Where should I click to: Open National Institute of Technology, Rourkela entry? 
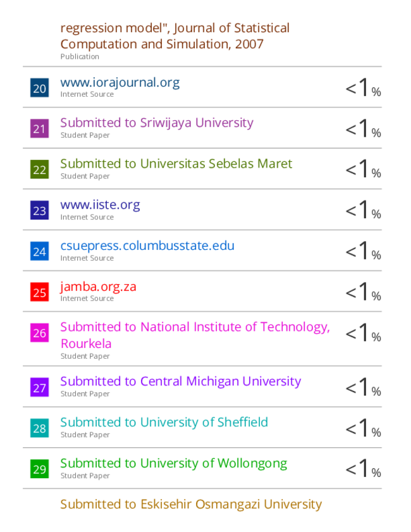(195, 335)
